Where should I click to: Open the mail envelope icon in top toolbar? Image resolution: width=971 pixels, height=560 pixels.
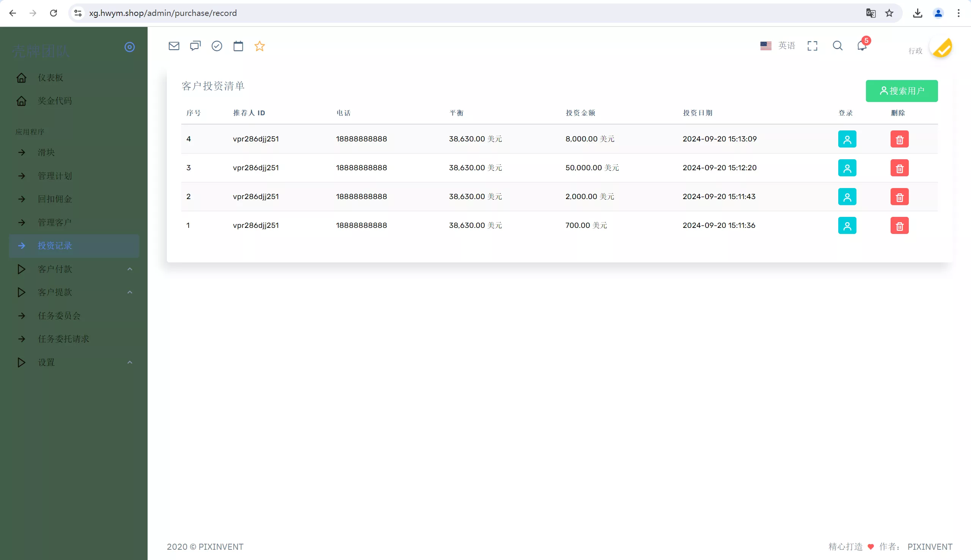tap(174, 46)
